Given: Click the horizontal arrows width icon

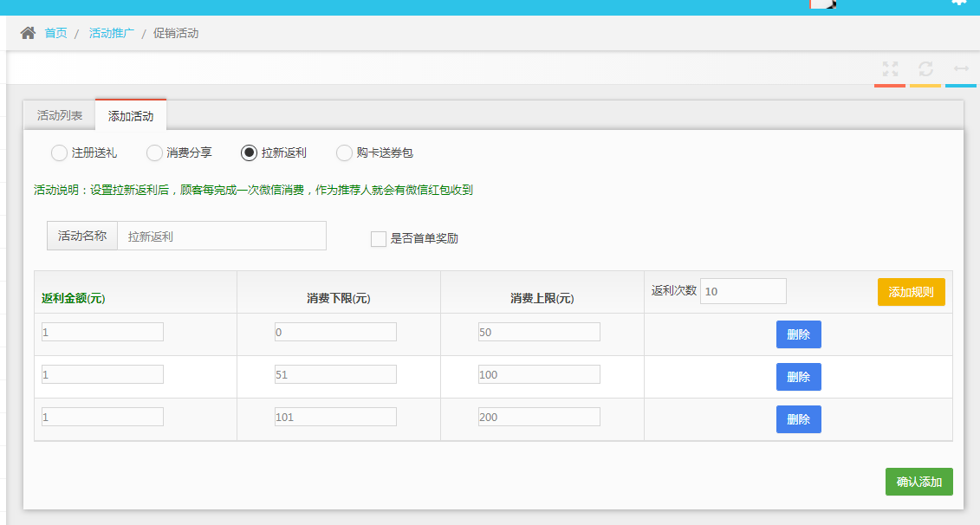Looking at the screenshot, I should 961,69.
